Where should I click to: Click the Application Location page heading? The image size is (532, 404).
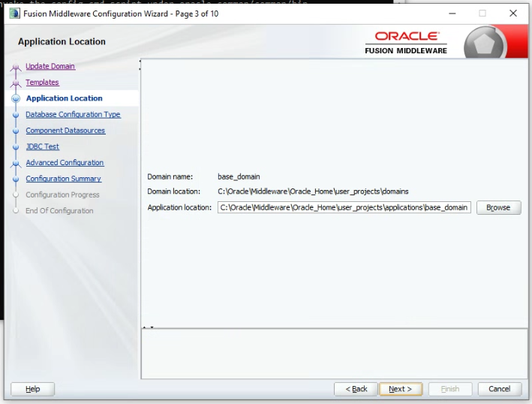(x=62, y=41)
